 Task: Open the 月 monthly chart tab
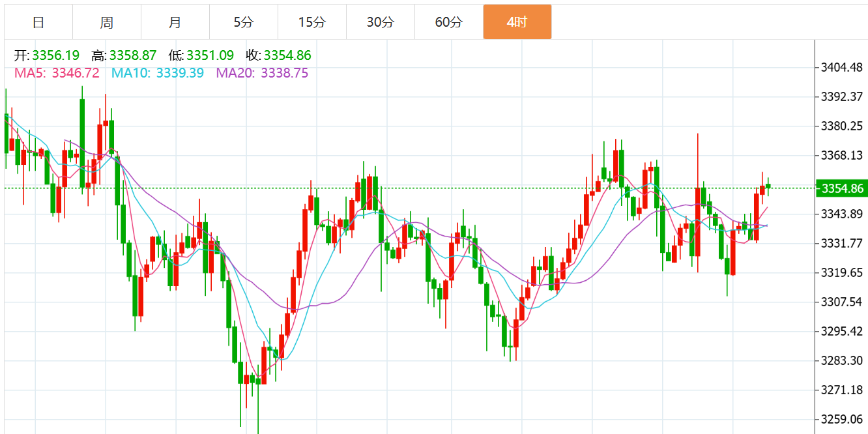[175, 22]
